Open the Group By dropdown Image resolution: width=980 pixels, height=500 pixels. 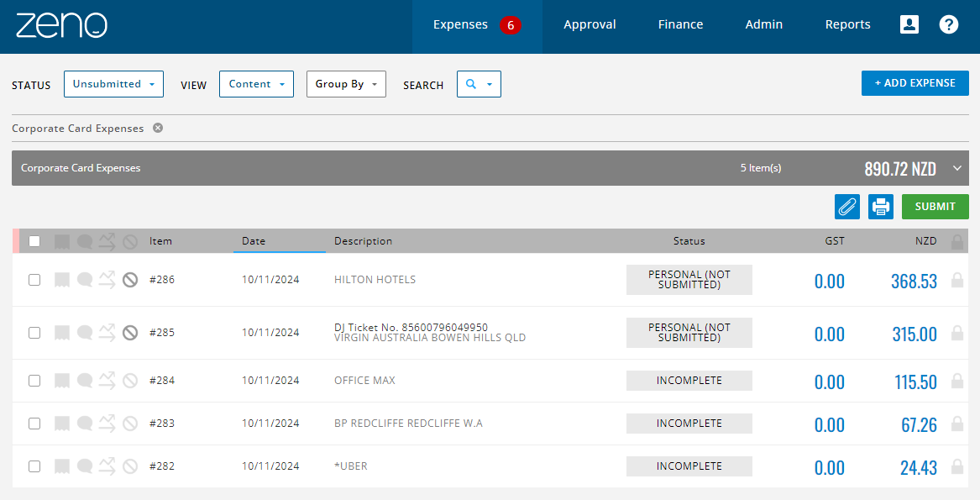point(346,84)
